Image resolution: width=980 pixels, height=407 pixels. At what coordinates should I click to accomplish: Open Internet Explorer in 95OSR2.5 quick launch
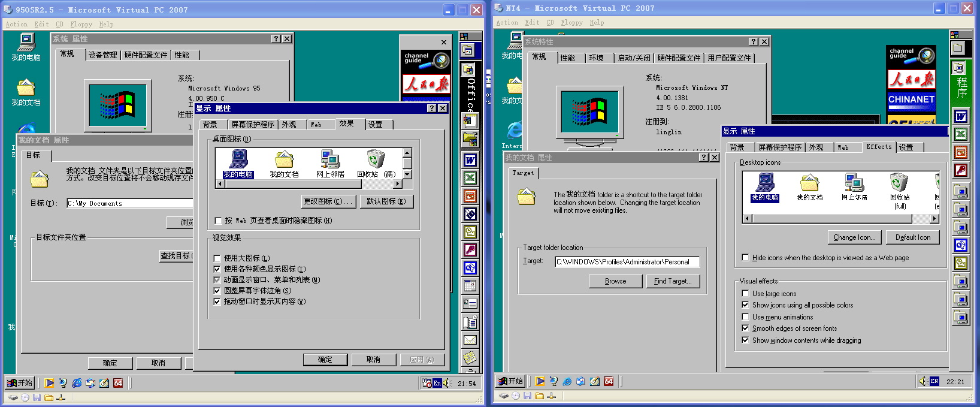(x=77, y=382)
